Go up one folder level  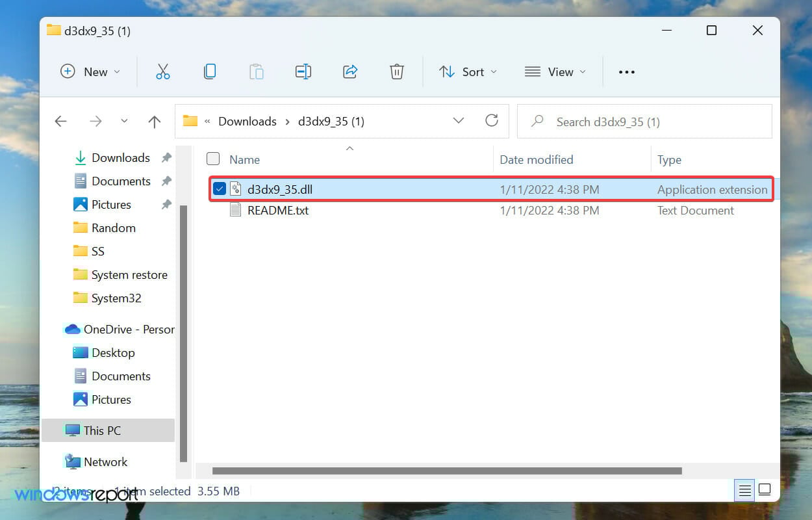pyautogui.click(x=154, y=122)
